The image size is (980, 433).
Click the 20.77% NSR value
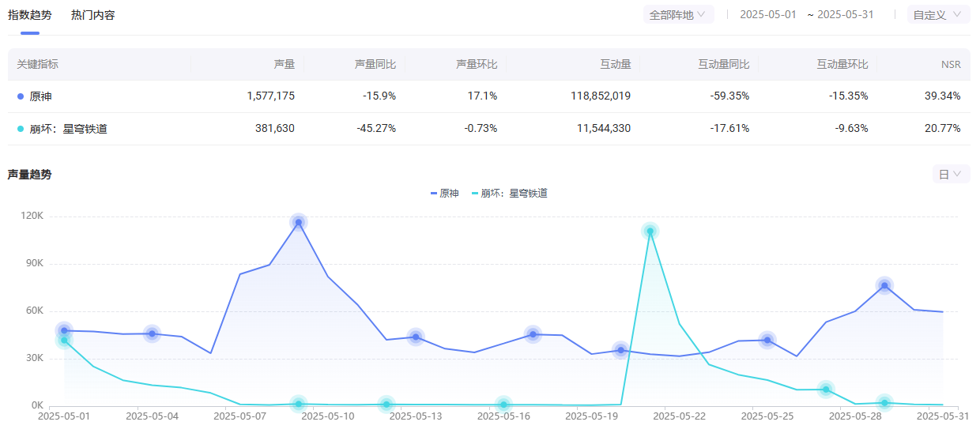(x=943, y=128)
